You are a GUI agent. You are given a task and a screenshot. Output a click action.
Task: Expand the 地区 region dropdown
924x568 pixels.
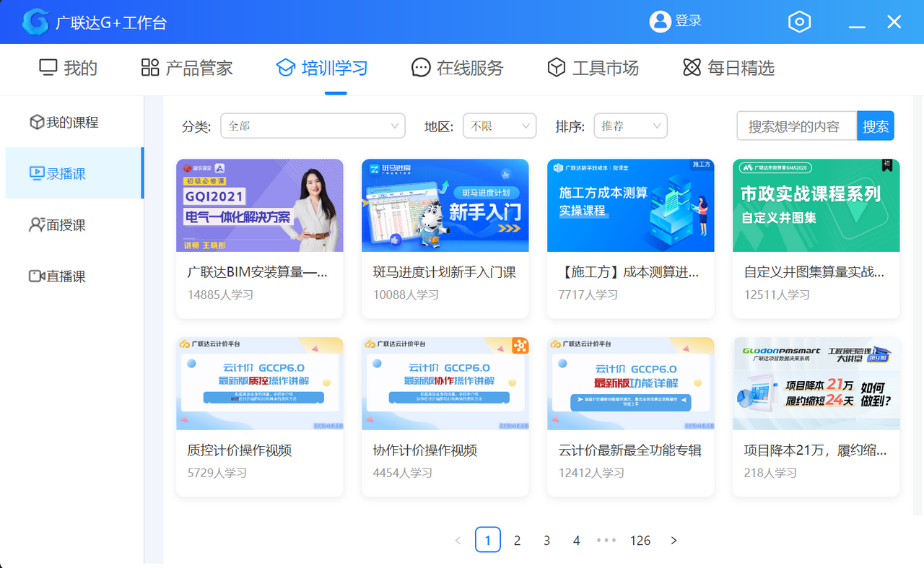click(x=500, y=125)
